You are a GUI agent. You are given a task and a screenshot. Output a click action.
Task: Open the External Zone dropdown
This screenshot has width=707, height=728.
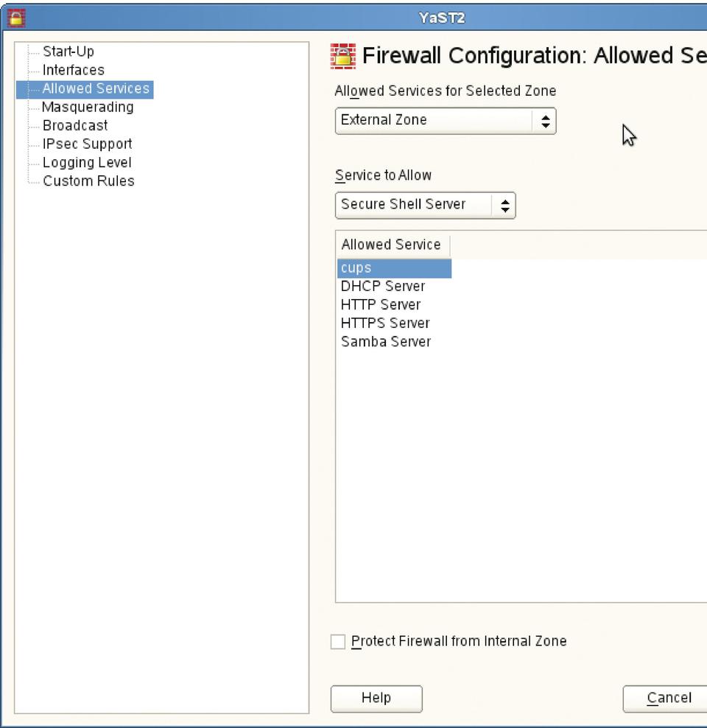445,121
